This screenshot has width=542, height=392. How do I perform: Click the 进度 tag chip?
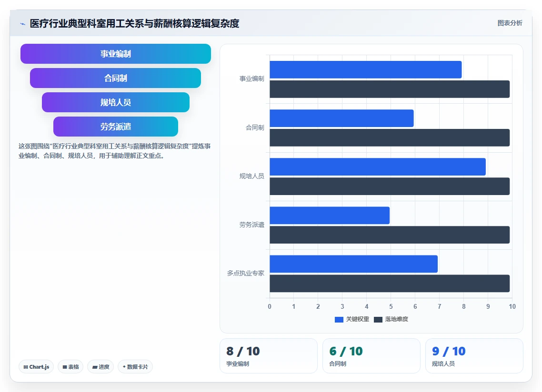(x=100, y=367)
